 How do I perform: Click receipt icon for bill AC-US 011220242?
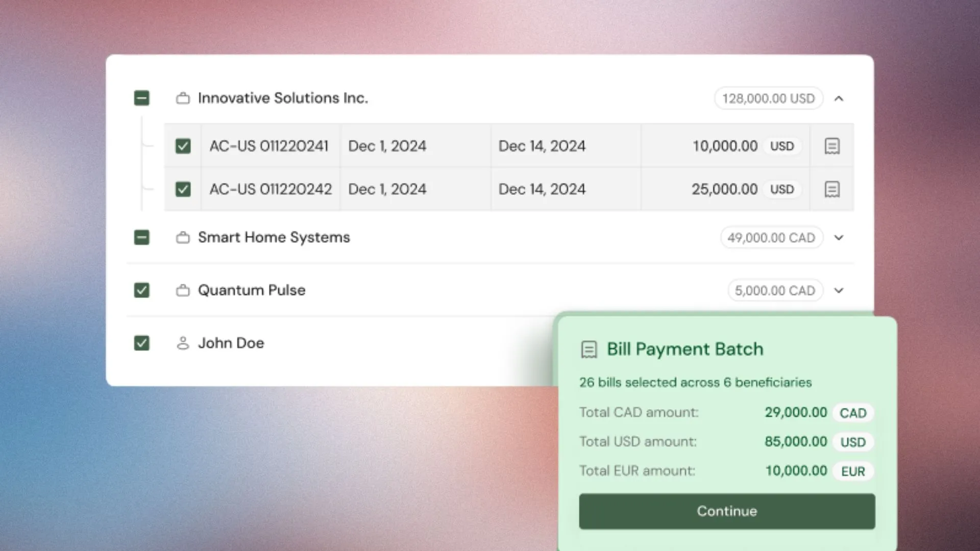832,189
